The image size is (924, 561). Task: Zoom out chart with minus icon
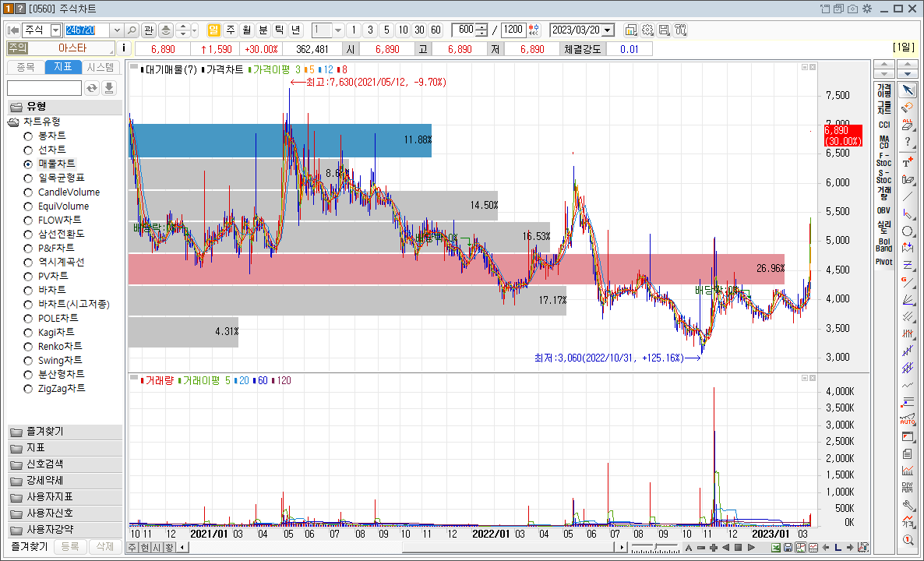click(x=700, y=548)
